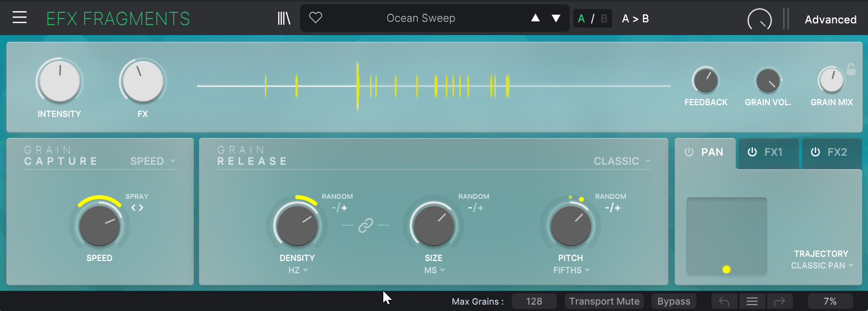The image size is (868, 311).
Task: Toggle the PAN power button
Action: click(x=689, y=152)
